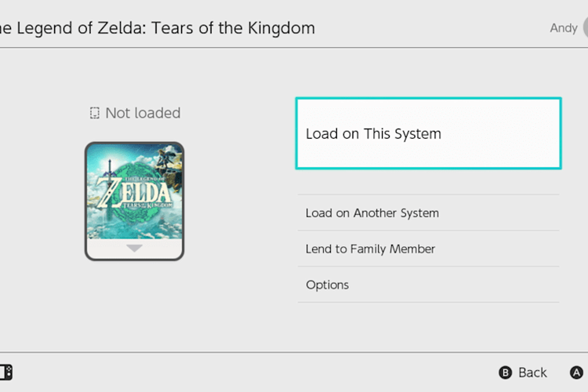Click the Andy user name
Screen dimensions: 588x392
tap(563, 28)
